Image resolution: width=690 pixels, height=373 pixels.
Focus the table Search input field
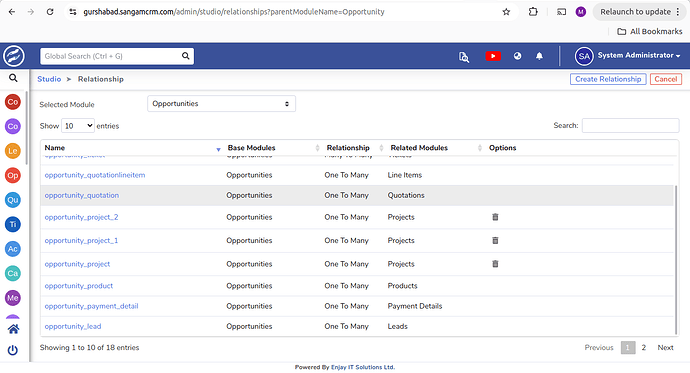[630, 125]
